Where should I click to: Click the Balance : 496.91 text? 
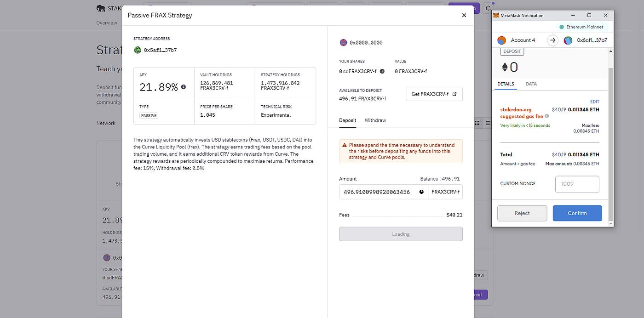click(440, 179)
